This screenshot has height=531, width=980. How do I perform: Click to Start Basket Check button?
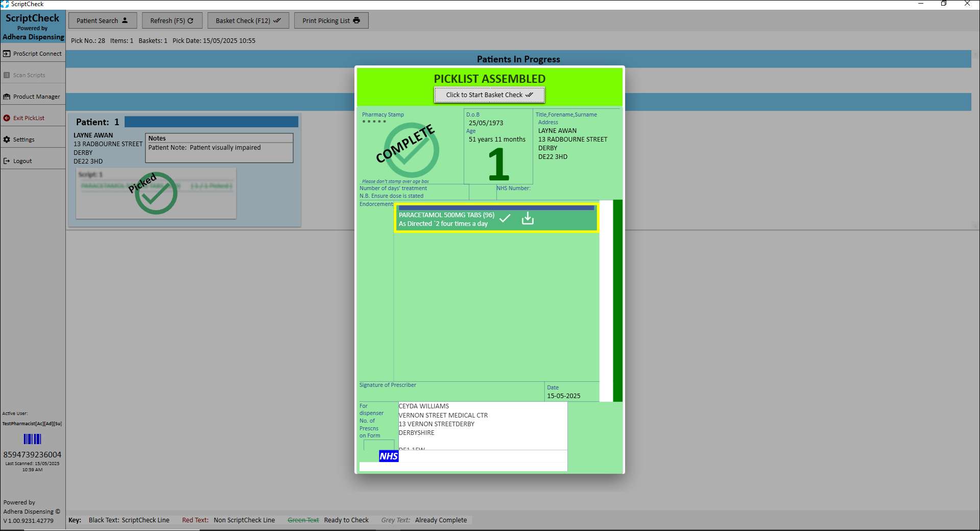tap(489, 95)
